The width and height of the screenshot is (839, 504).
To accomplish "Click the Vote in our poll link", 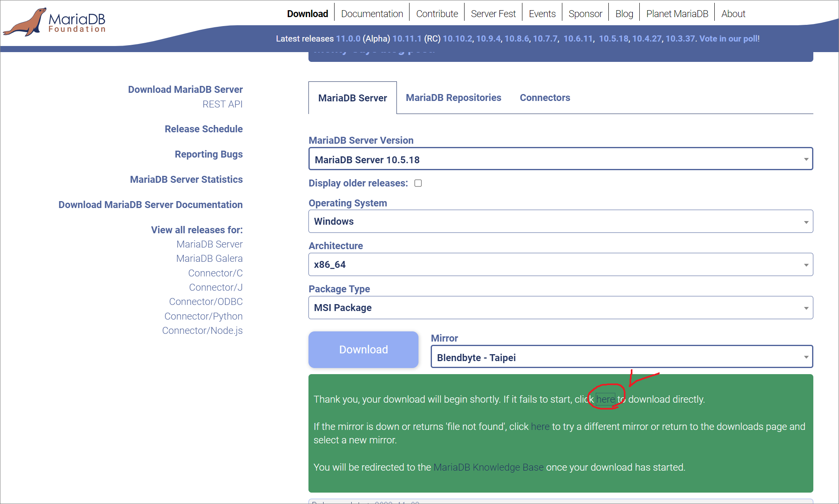I will (729, 39).
